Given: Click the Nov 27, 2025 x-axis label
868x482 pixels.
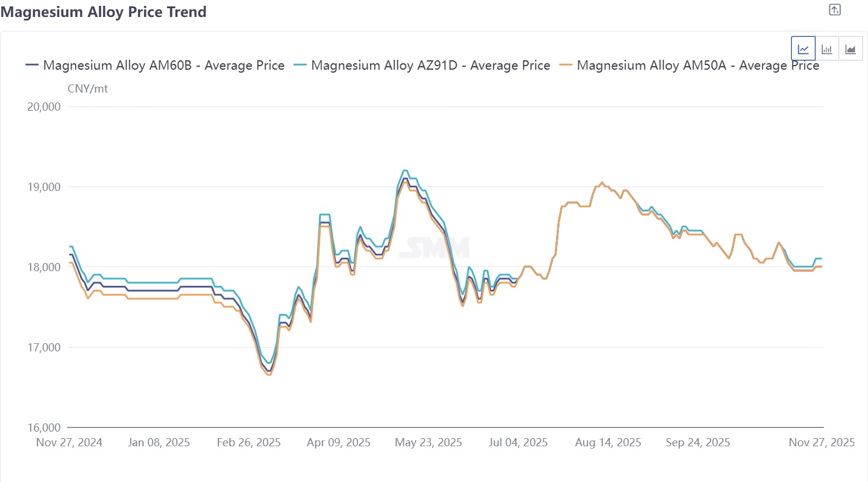Looking at the screenshot, I should point(821,442).
